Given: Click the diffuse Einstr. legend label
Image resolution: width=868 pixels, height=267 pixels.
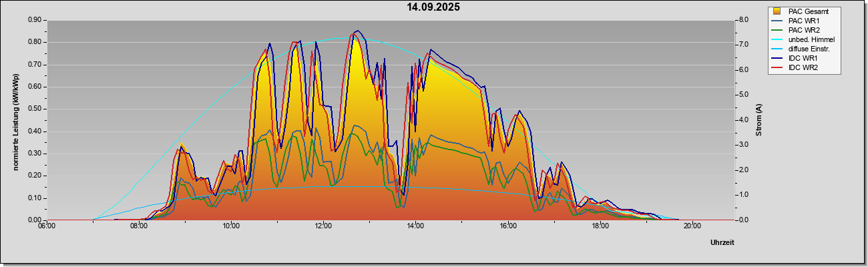Looking at the screenshot, I should point(811,49).
